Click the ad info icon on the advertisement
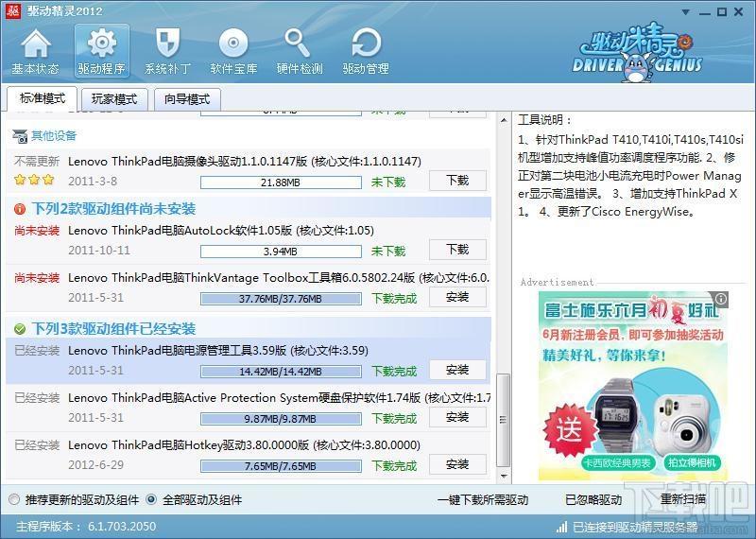Image resolution: width=756 pixels, height=539 pixels. tap(721, 299)
